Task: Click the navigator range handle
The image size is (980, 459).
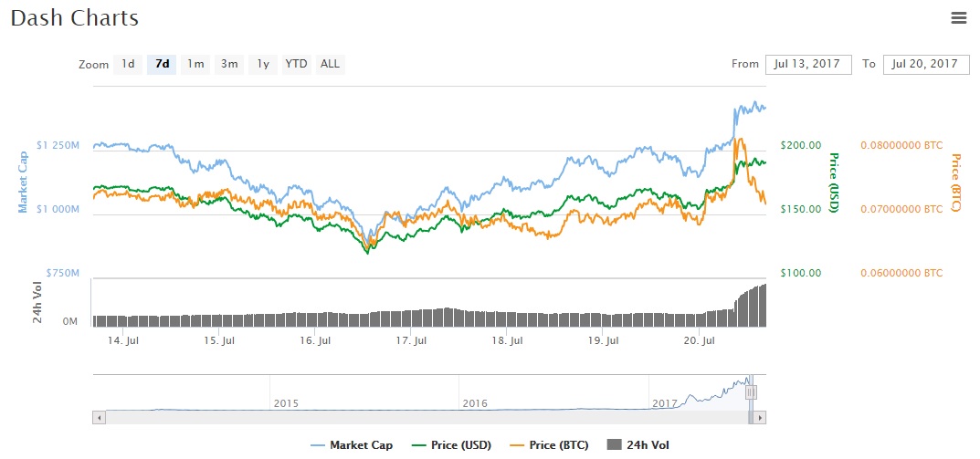Action: (x=752, y=392)
